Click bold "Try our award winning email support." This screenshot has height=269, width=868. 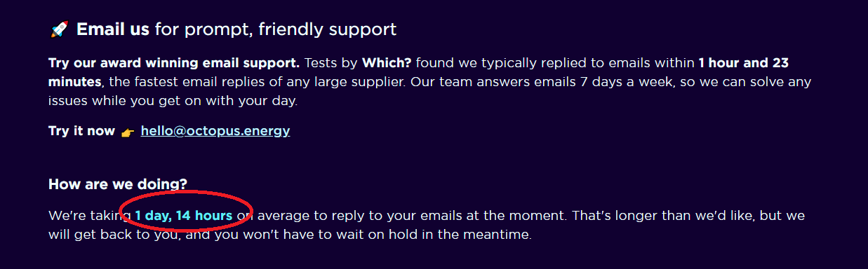click(x=174, y=63)
